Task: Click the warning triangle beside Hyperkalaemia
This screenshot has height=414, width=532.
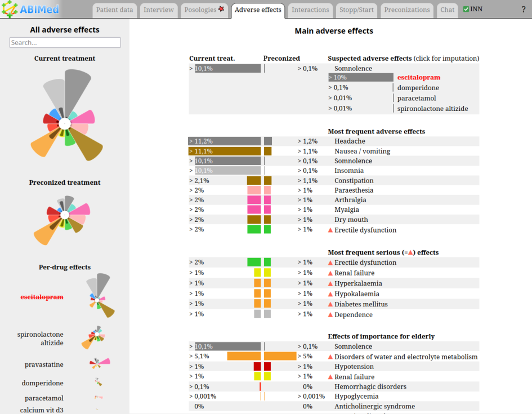Action: [330, 283]
